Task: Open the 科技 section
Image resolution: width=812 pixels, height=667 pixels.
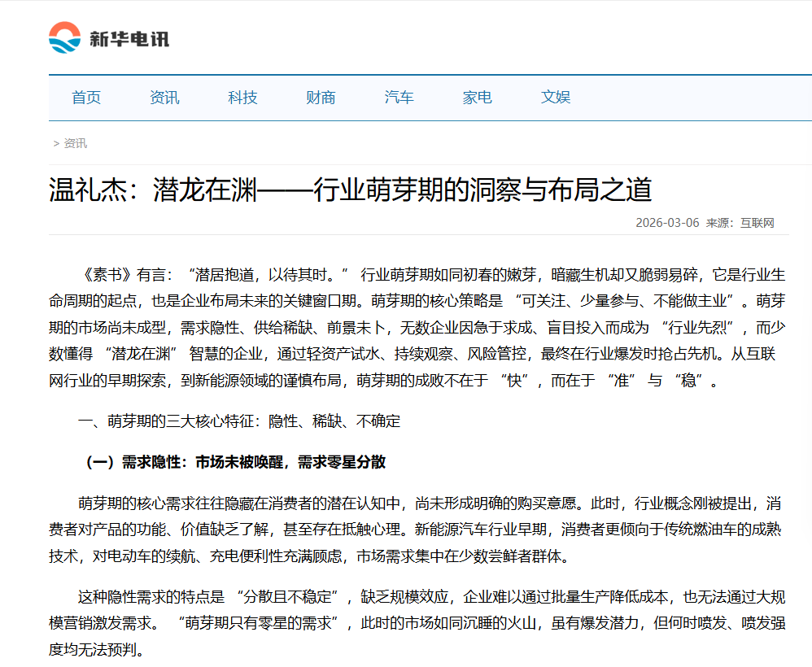Action: (x=242, y=97)
